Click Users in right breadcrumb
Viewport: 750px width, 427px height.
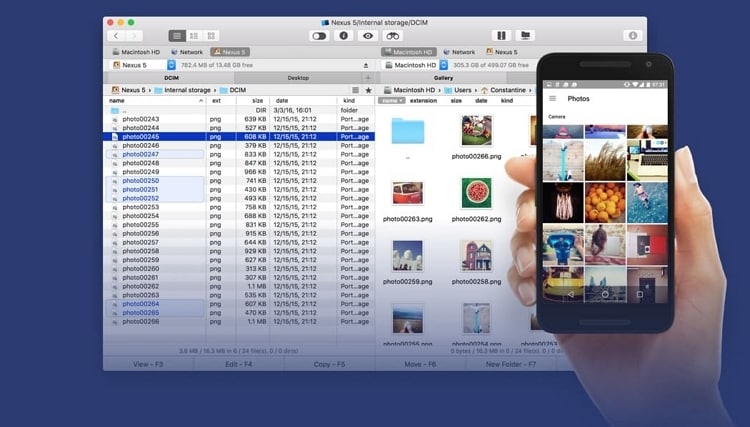458,90
